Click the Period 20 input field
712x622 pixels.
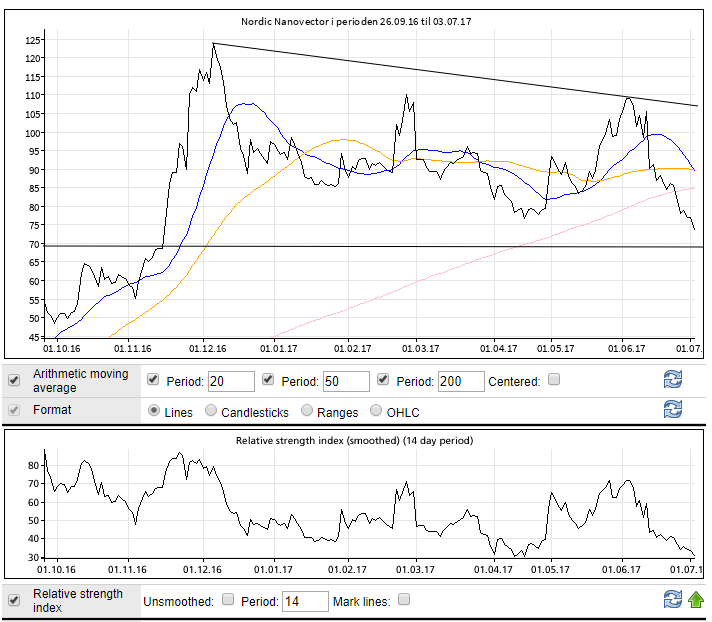pos(231,381)
